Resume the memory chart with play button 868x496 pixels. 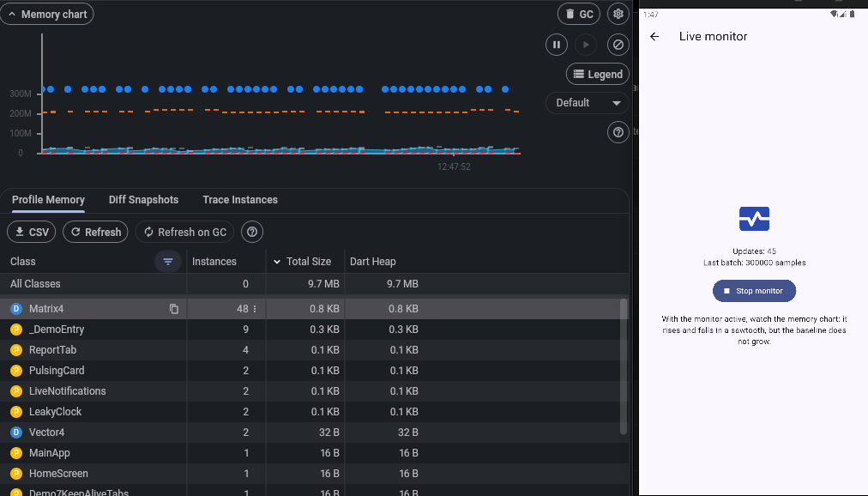point(586,45)
